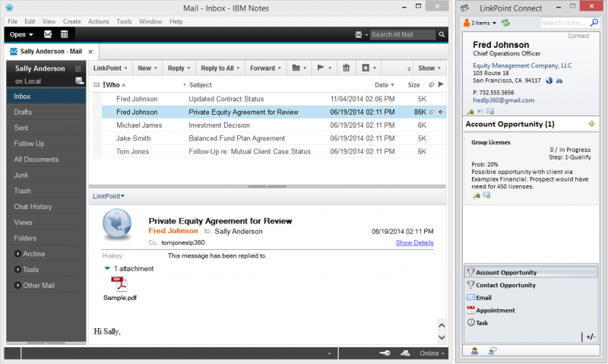The height and width of the screenshot is (364, 608).
Task: Click the network location icon in status bar
Action: [405, 353]
